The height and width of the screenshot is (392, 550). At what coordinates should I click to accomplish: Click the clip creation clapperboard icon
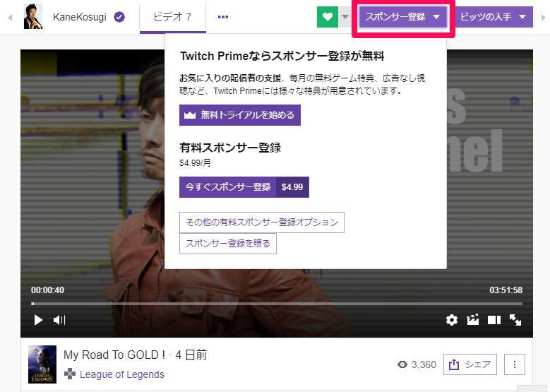473,320
